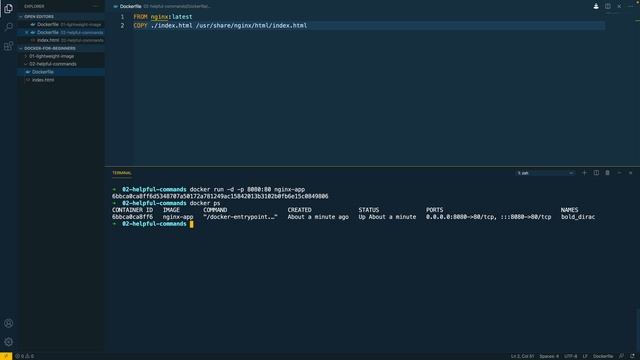Open the Manage gear icon

[x=8, y=342]
